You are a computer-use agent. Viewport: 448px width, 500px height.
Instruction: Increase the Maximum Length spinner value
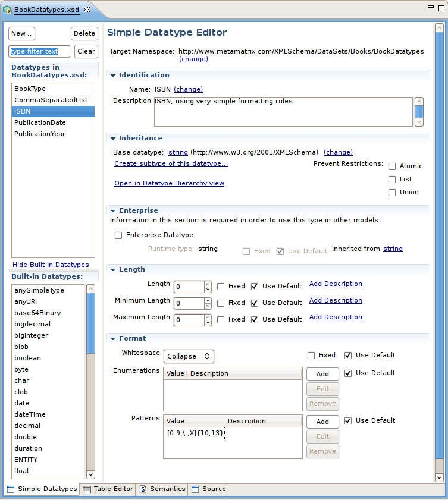(x=208, y=317)
